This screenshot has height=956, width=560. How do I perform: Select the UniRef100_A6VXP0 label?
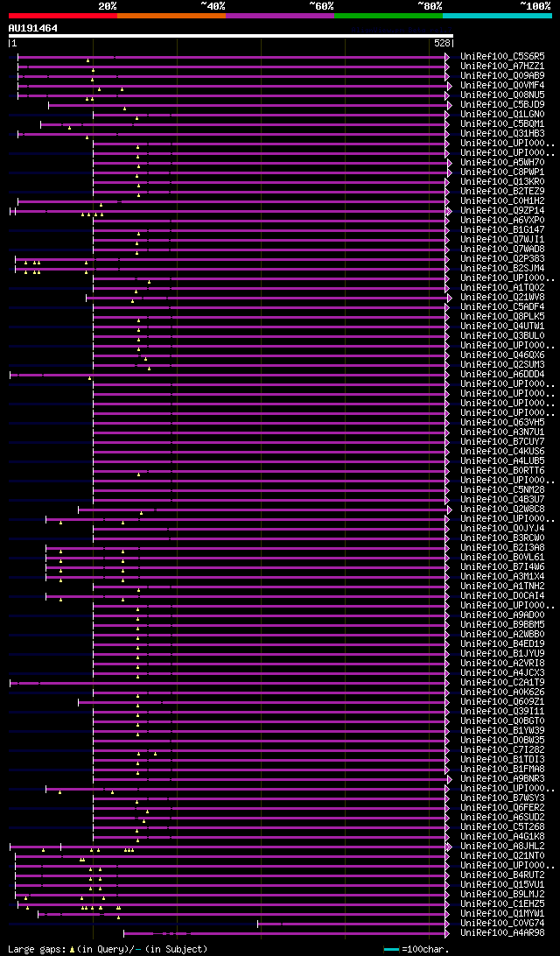pyautogui.click(x=503, y=220)
